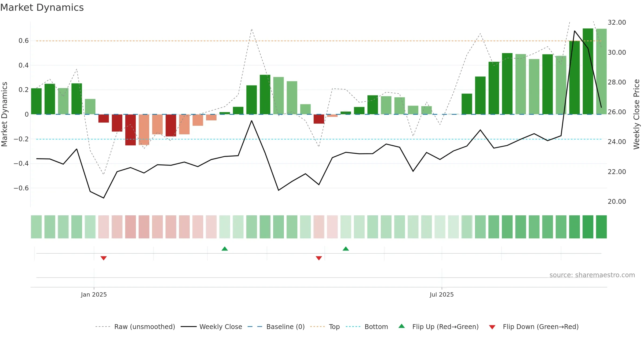Click the 28.00 price axis label

[617, 82]
